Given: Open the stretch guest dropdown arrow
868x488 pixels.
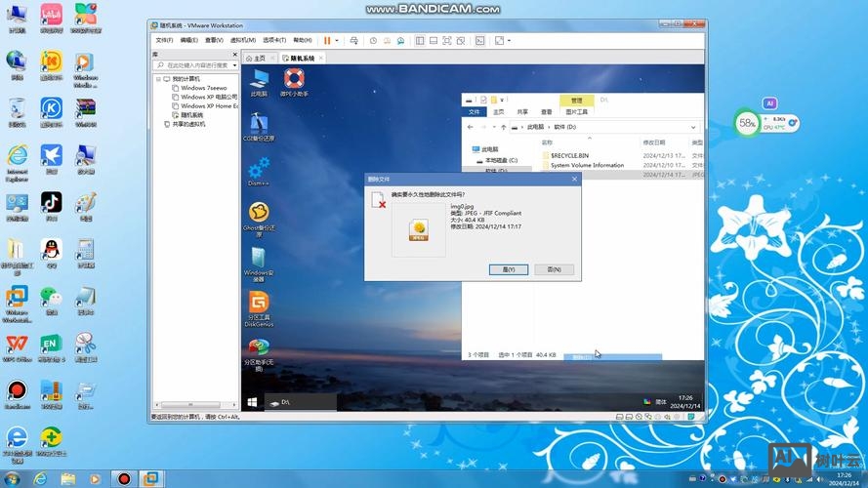Looking at the screenshot, I should [x=510, y=40].
